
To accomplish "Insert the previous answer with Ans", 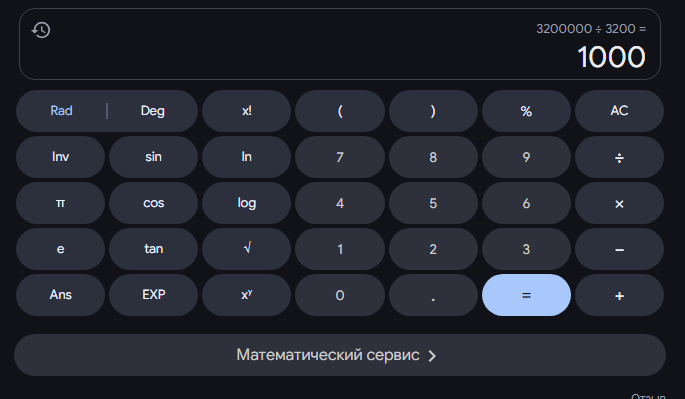I will point(60,295).
